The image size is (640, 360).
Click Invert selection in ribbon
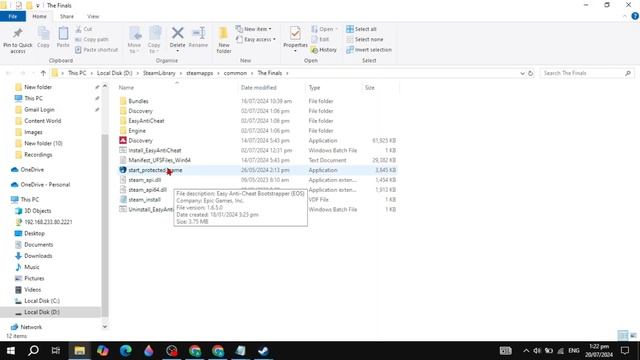click(369, 49)
